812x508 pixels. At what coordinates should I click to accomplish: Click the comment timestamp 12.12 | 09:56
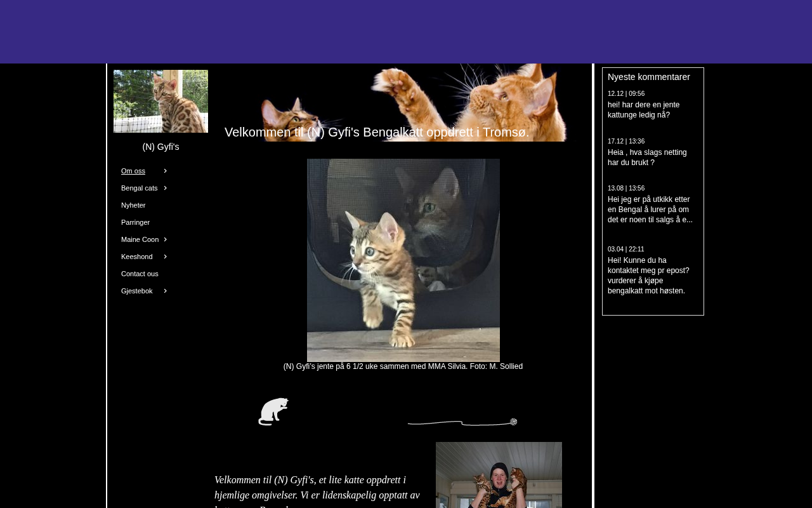coord(626,94)
